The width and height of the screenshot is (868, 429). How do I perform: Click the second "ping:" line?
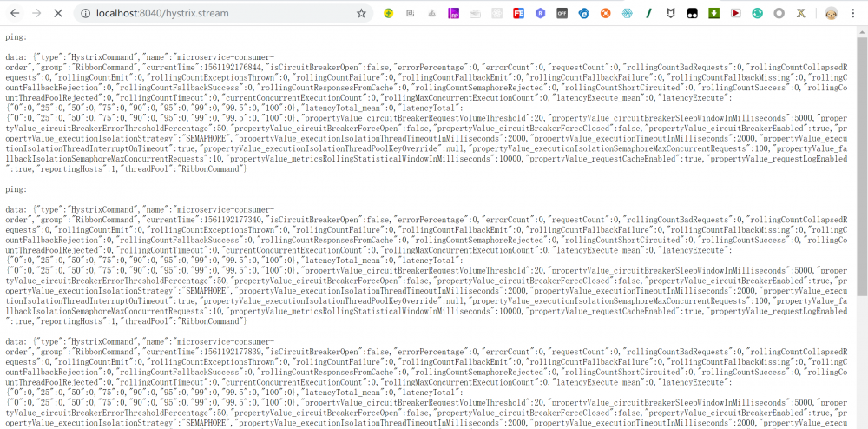click(16, 189)
